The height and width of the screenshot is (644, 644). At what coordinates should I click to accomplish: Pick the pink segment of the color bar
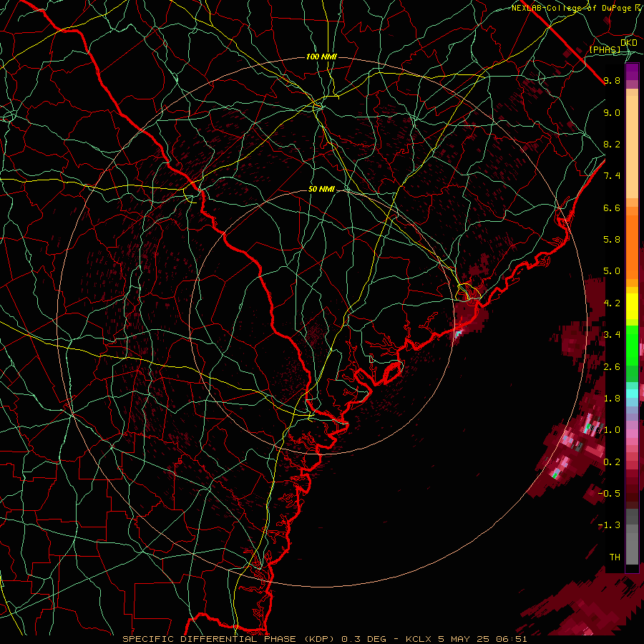click(632, 433)
